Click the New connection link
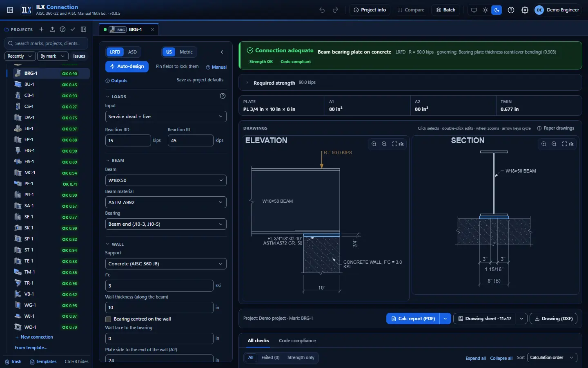Viewport: 588px width, 368px height. coord(34,337)
